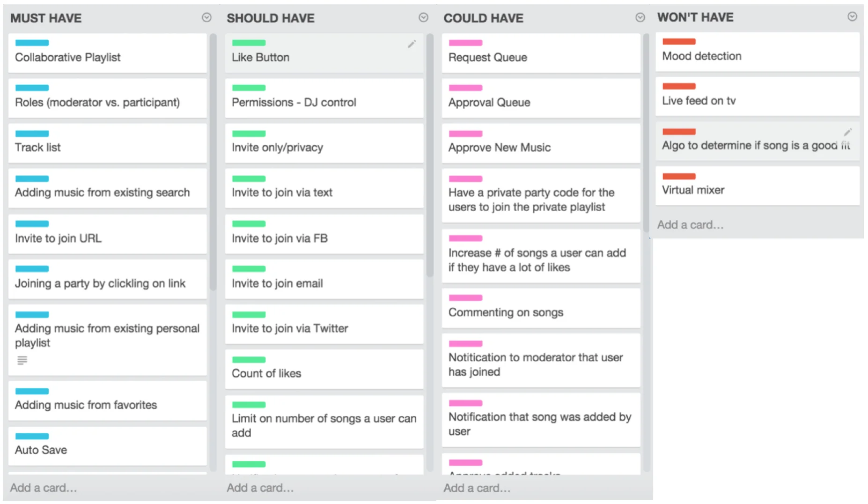Viewport: 868px width, 504px height.
Task: Open the MUST HAVE list actions menu
Action: 206,17
